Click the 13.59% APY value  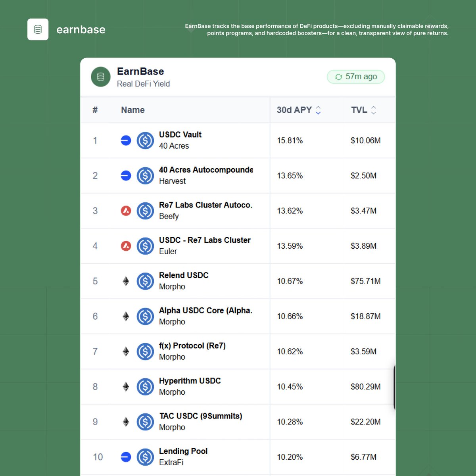pos(290,246)
